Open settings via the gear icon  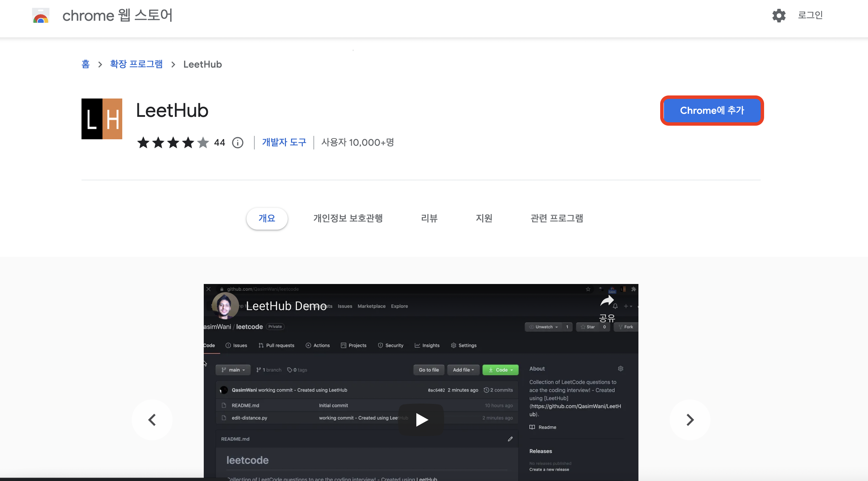point(779,16)
